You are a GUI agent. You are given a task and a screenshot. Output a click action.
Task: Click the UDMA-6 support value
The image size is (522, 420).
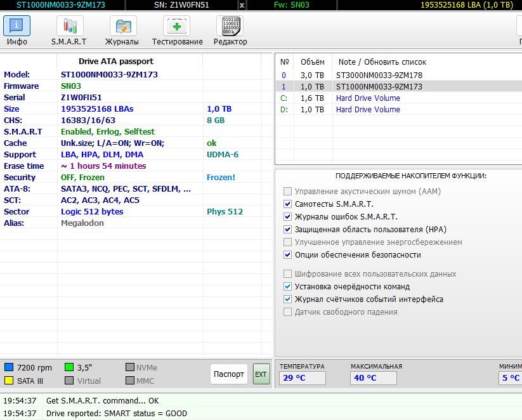(223, 155)
